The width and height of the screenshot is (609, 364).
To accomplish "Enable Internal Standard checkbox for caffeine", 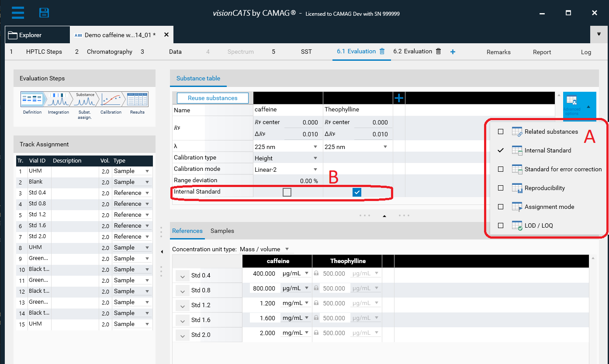I will pyautogui.click(x=287, y=192).
